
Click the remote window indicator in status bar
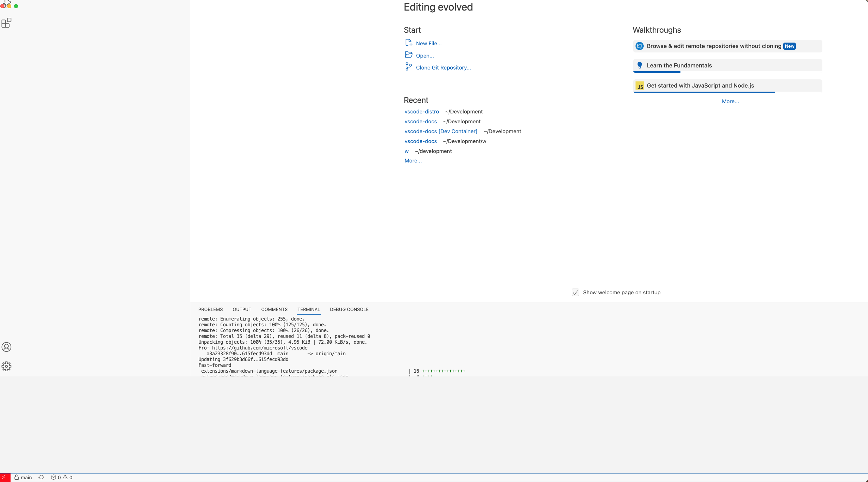pyautogui.click(x=4, y=477)
